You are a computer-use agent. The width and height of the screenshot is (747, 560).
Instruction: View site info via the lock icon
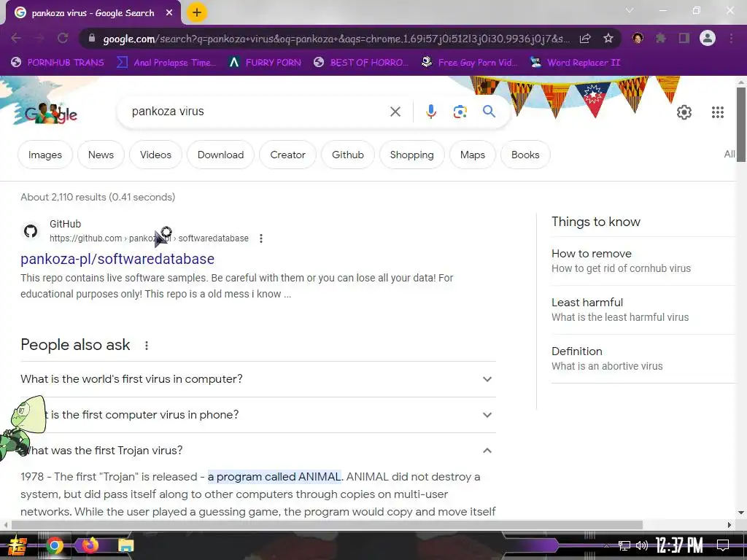(92, 38)
